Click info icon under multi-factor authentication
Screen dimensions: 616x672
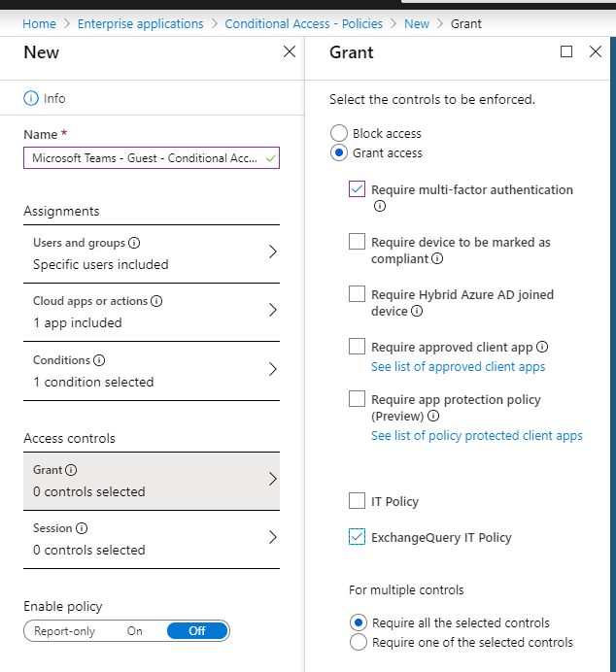(x=379, y=206)
